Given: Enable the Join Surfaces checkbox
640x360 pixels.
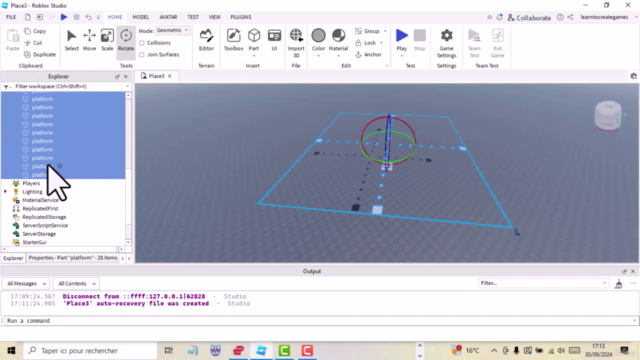Looking at the screenshot, I should 142,54.
